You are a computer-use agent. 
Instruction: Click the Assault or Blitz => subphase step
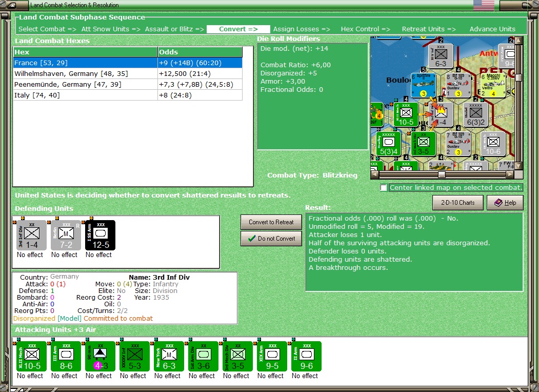tap(174, 29)
